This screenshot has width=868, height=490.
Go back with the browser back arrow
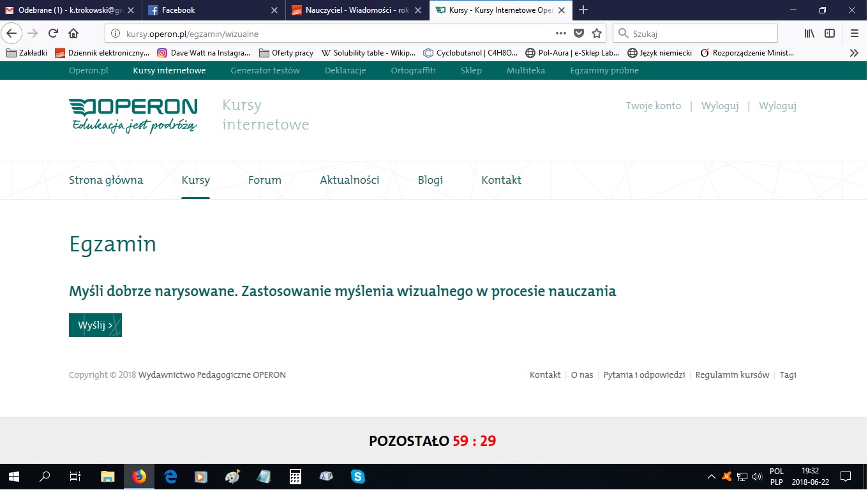(x=11, y=33)
